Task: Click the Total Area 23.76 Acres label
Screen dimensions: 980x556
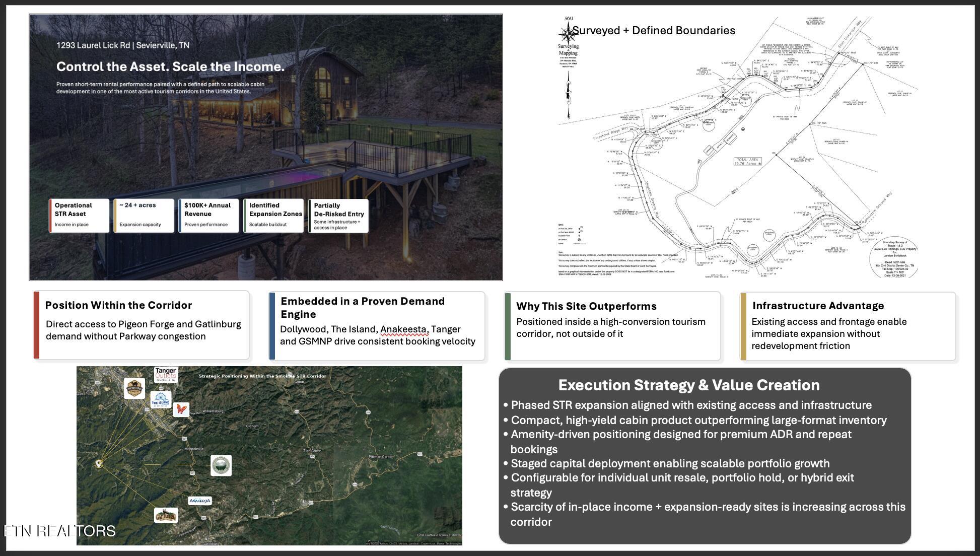Action: (x=747, y=162)
